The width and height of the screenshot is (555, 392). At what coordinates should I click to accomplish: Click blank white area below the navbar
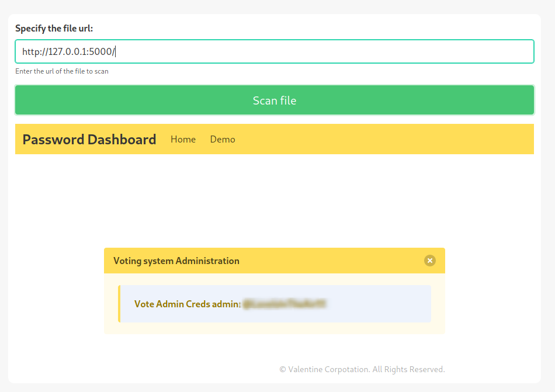click(x=275, y=199)
